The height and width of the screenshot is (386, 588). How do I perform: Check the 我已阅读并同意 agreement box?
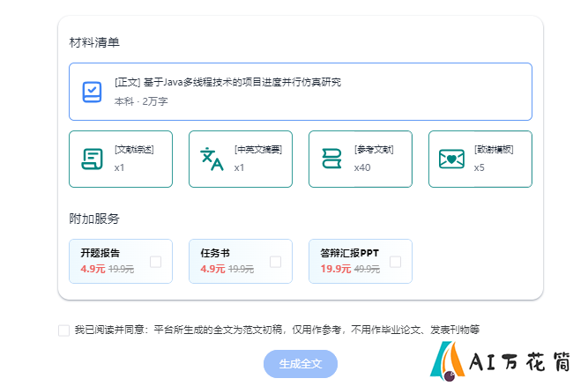(63, 330)
